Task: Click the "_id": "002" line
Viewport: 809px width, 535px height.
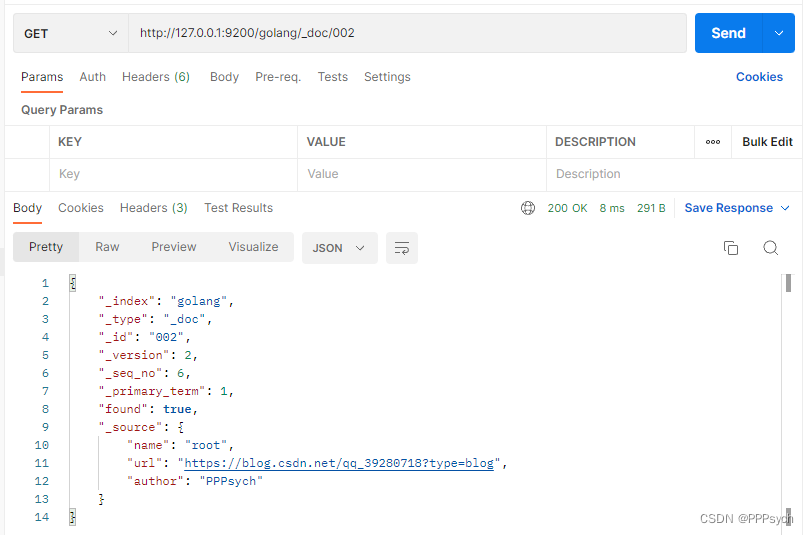Action: pyautogui.click(x=144, y=337)
